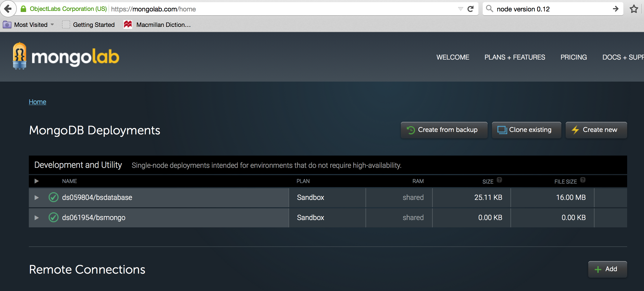
Task: Click the mongolab logo
Action: 66,56
